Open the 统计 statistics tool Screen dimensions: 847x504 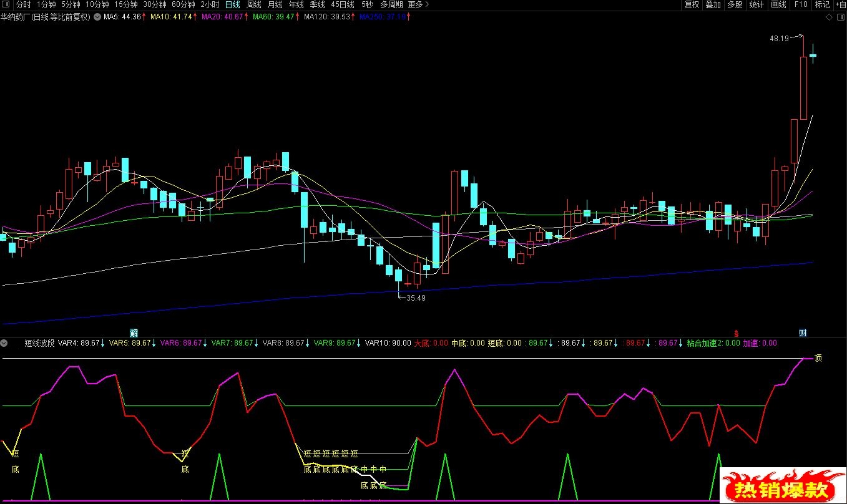tap(756, 4)
